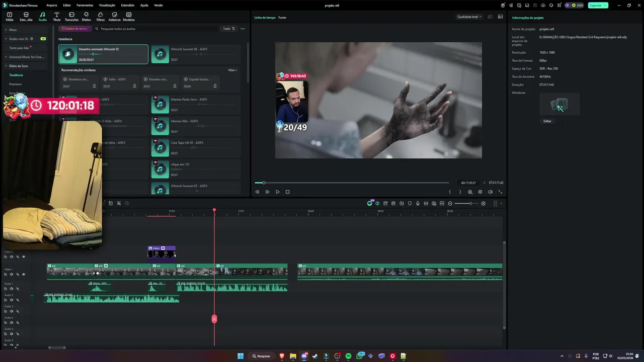Download the Salto - AISFX sound
The width and height of the screenshot is (644, 362).
[134, 86]
